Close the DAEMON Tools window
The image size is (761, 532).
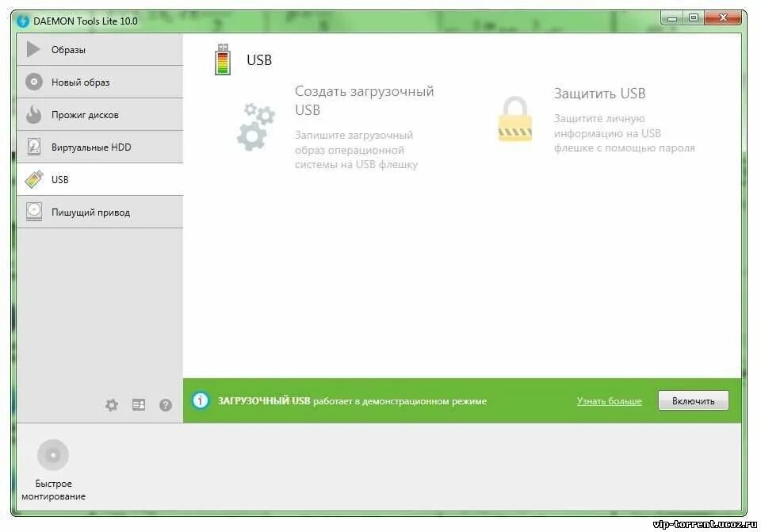[723, 18]
